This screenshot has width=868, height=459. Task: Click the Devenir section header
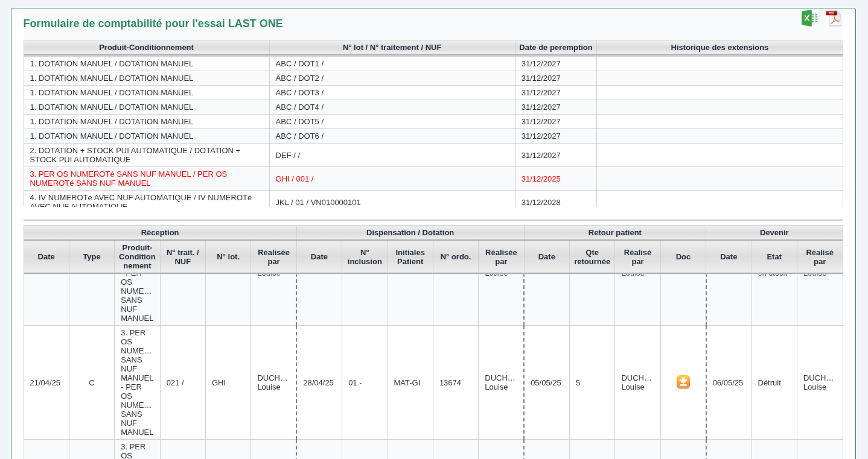[x=774, y=232]
